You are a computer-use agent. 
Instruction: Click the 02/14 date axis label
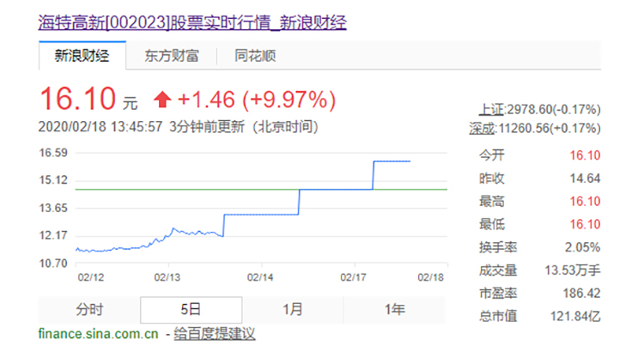(x=260, y=277)
